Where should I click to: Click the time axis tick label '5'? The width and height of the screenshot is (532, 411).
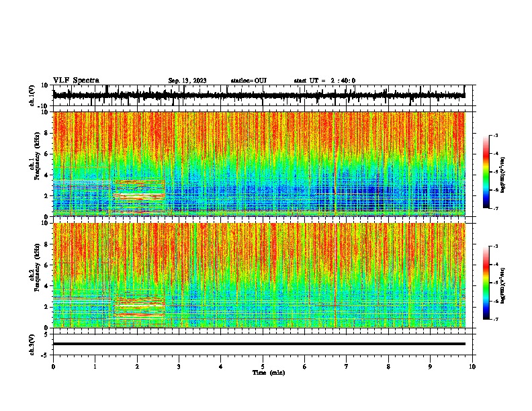(x=263, y=367)
